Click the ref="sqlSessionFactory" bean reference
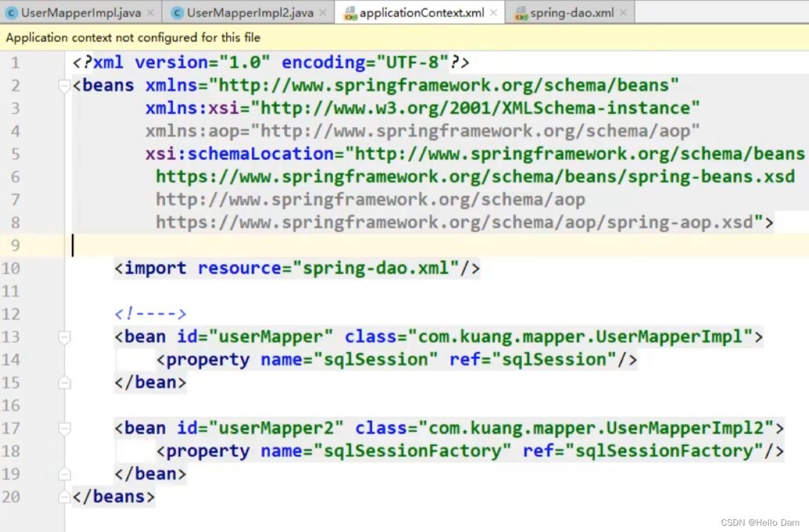Viewport: 809px width, 532px height. 643,451
